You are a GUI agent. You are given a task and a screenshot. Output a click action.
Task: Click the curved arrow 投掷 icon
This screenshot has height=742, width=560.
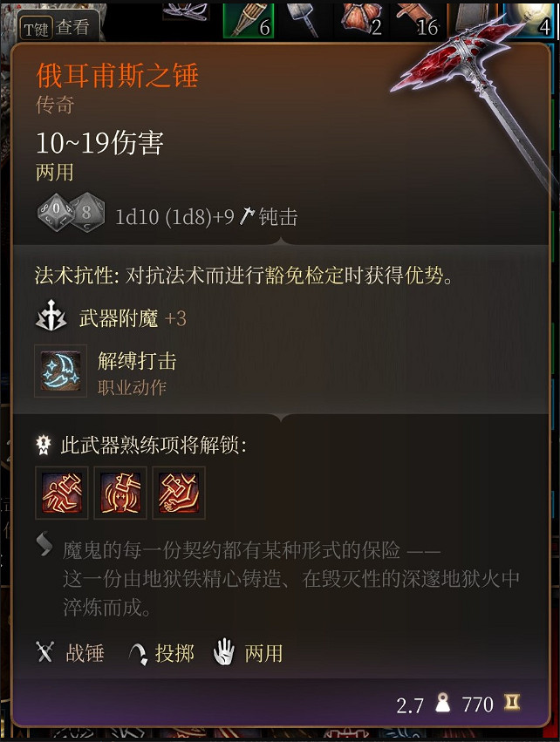pyautogui.click(x=138, y=654)
